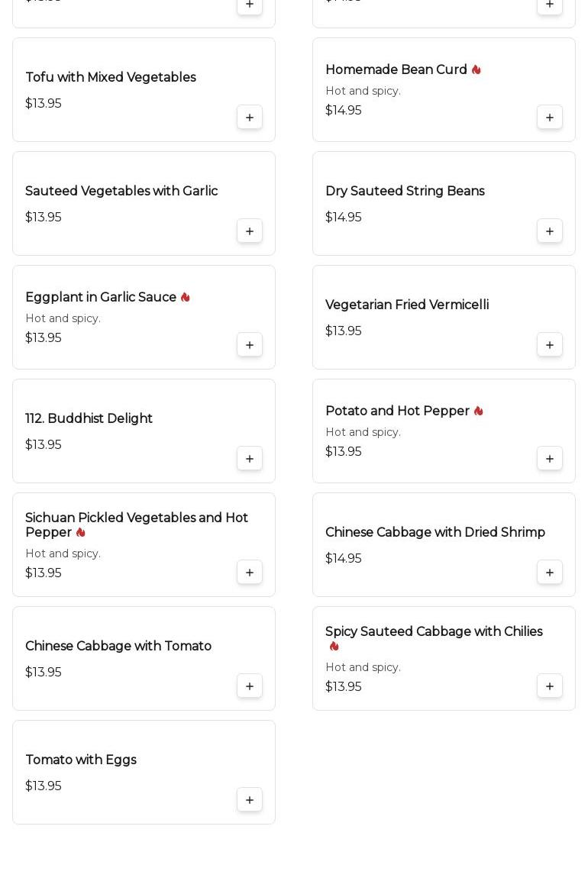Click Chinese Cabbage with Dried Shrimp $14.95 price

click(344, 559)
